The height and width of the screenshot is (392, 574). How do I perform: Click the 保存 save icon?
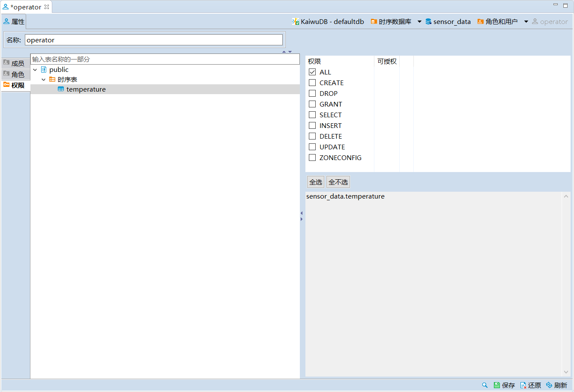pos(497,385)
